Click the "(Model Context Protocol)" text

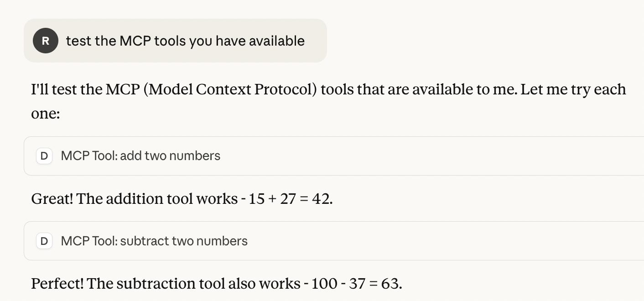(230, 89)
